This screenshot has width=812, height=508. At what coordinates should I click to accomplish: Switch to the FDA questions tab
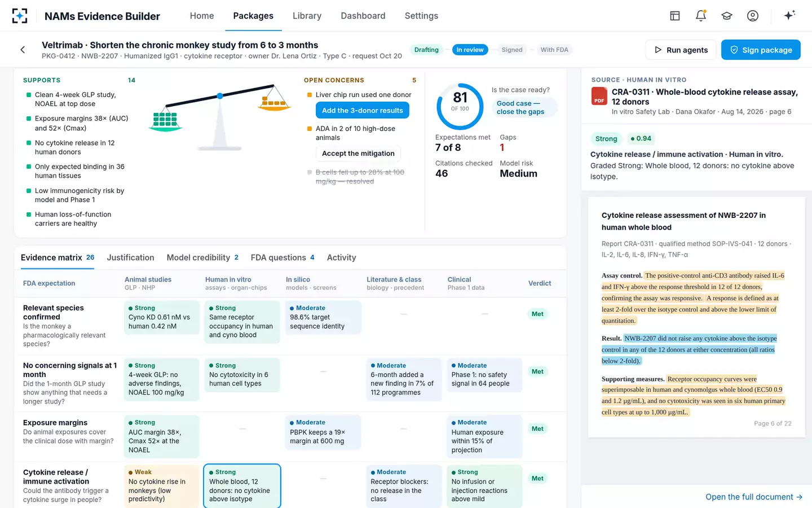pyautogui.click(x=283, y=257)
